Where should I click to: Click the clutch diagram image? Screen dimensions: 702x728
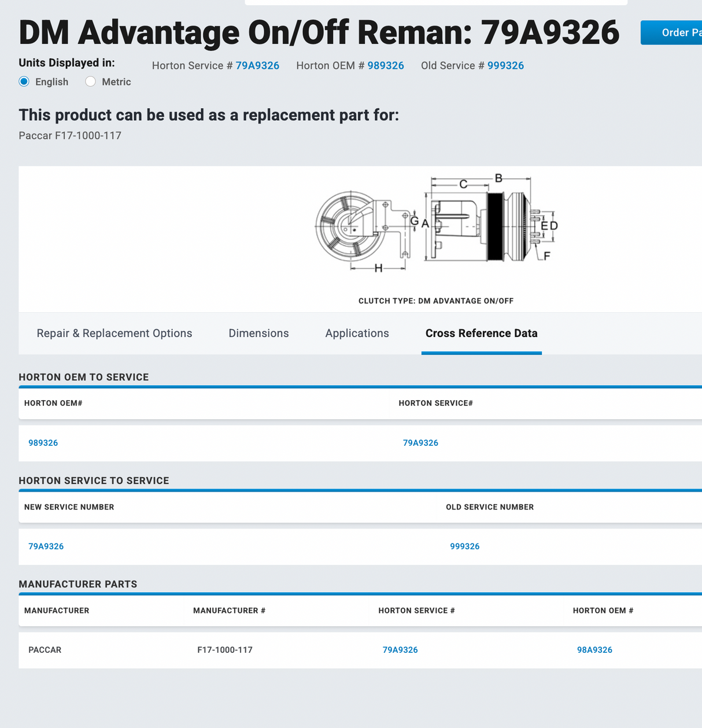coord(434,226)
